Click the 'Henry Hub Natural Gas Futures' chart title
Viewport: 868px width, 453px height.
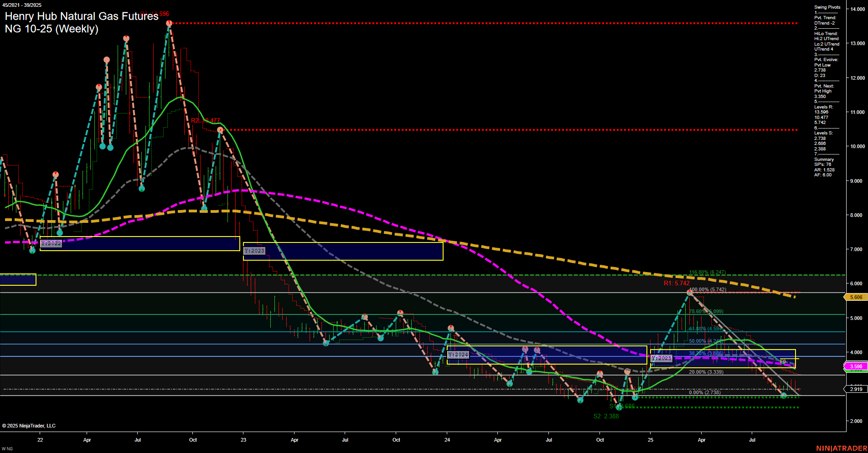(80, 17)
